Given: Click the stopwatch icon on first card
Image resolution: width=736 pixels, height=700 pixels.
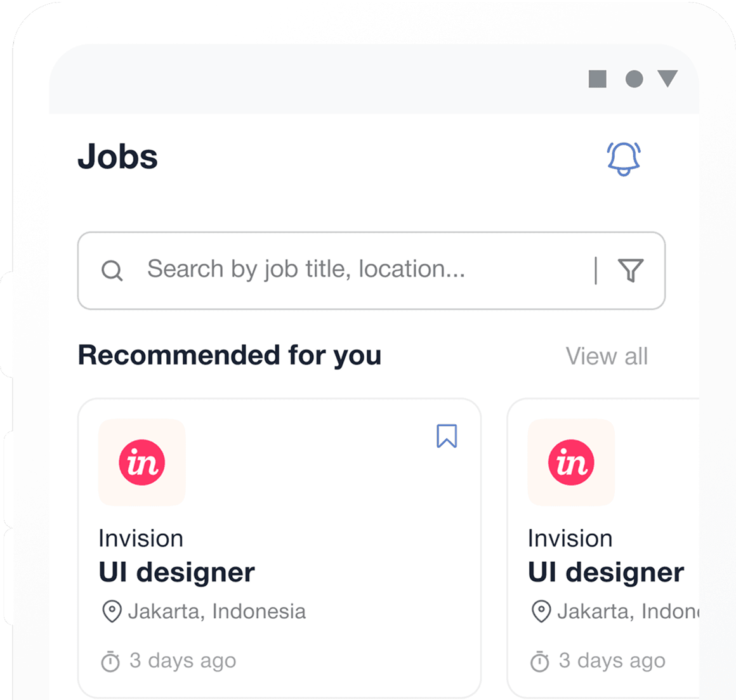Looking at the screenshot, I should [110, 661].
